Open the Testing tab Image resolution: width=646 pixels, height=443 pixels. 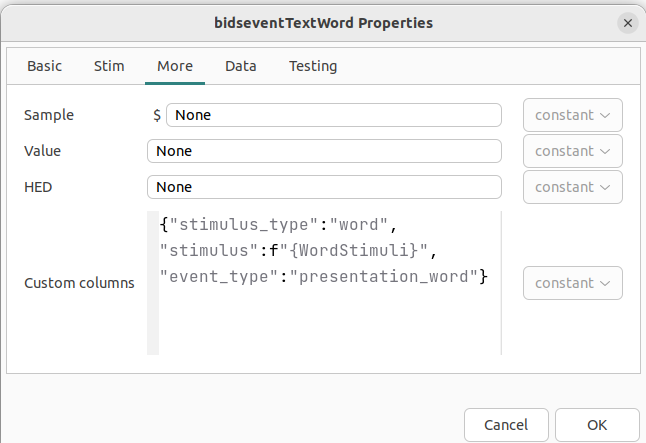tap(313, 66)
